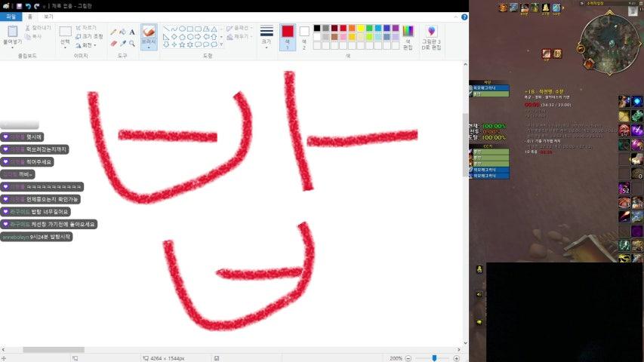Expand the 브러시 (Brushes) dropdown arrow

(x=149, y=48)
